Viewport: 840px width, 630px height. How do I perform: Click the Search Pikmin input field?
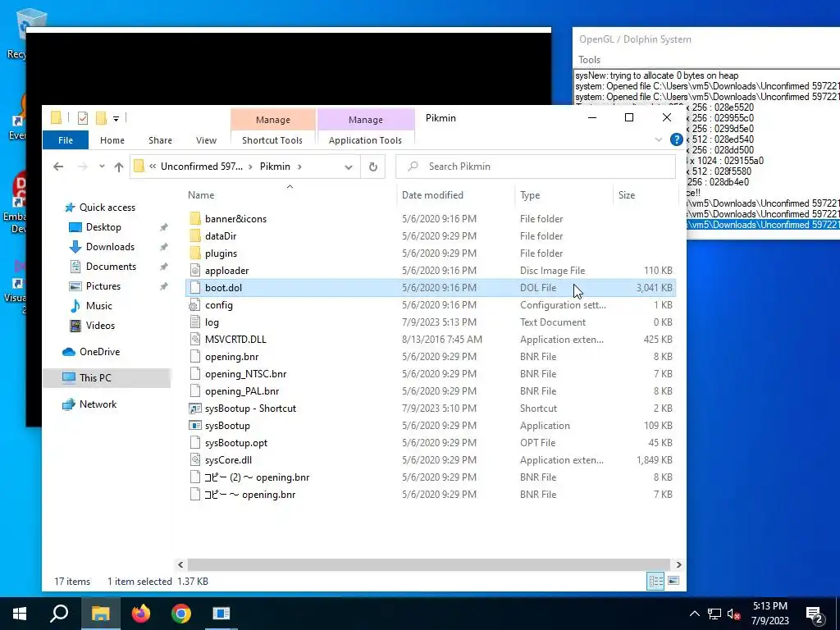[536, 167]
